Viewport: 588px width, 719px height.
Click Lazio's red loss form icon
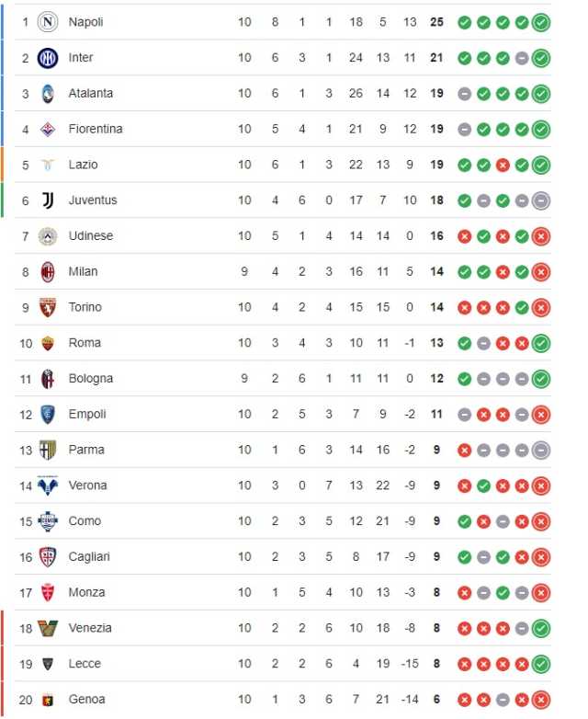pos(503,165)
